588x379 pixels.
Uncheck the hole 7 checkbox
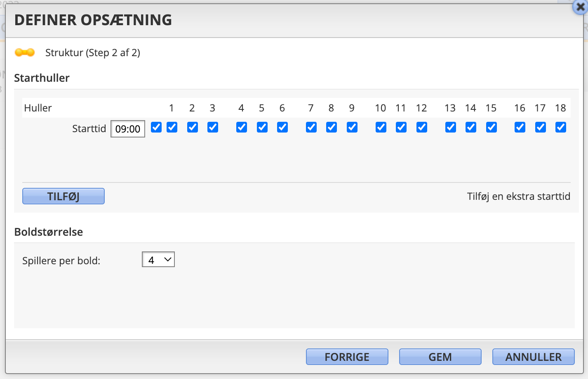pos(311,127)
